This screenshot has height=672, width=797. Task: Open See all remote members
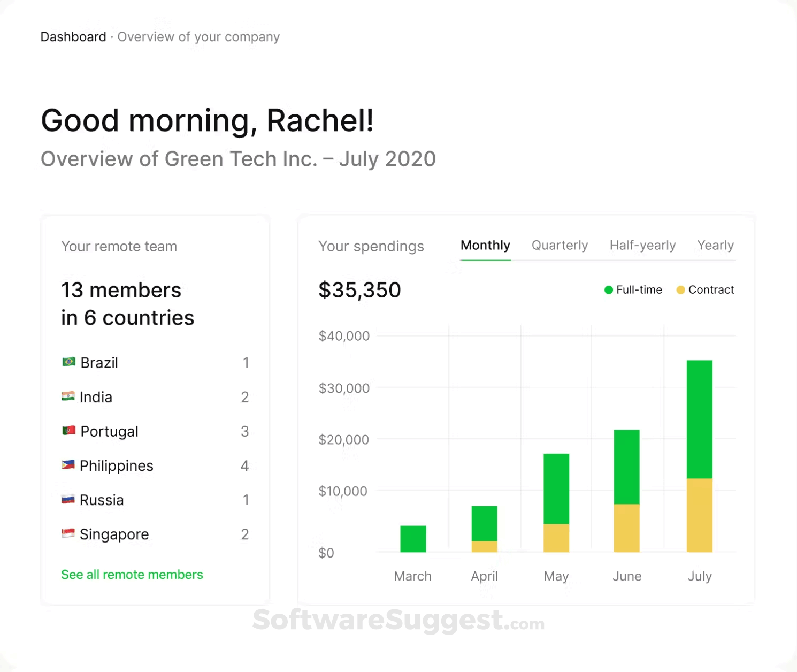pos(132,574)
